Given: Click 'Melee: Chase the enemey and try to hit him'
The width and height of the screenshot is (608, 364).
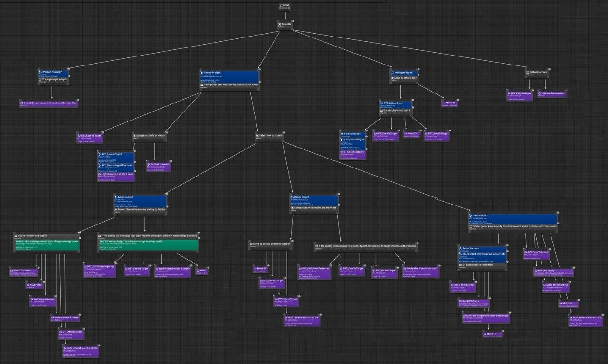Looking at the screenshot, I should 140,212.
